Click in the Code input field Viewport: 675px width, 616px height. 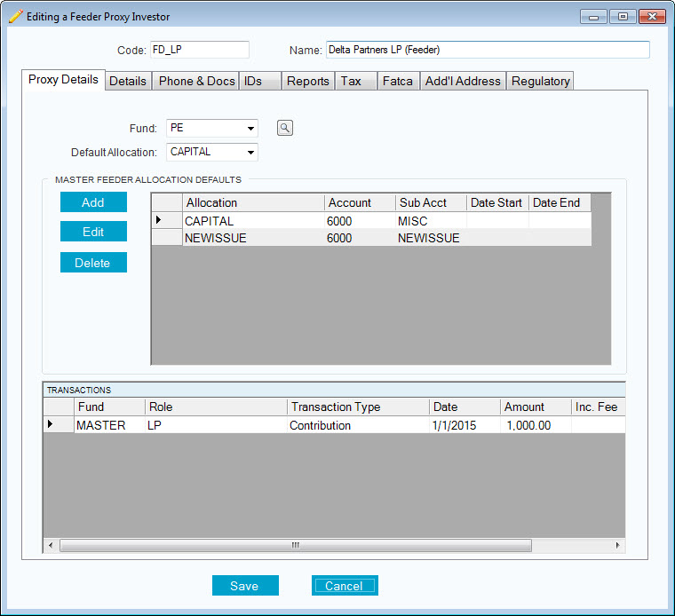point(199,50)
